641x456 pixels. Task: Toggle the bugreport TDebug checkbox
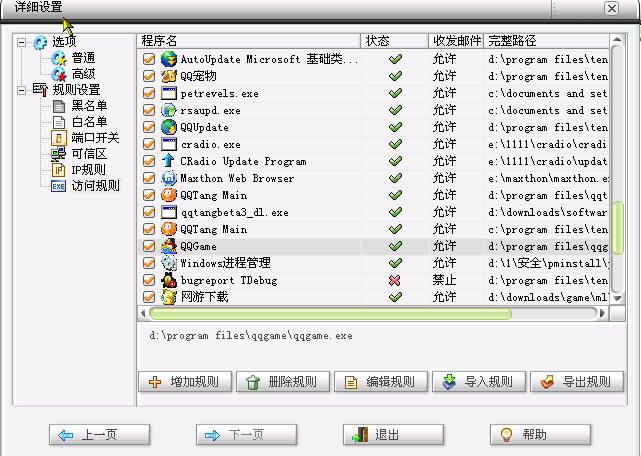149,280
